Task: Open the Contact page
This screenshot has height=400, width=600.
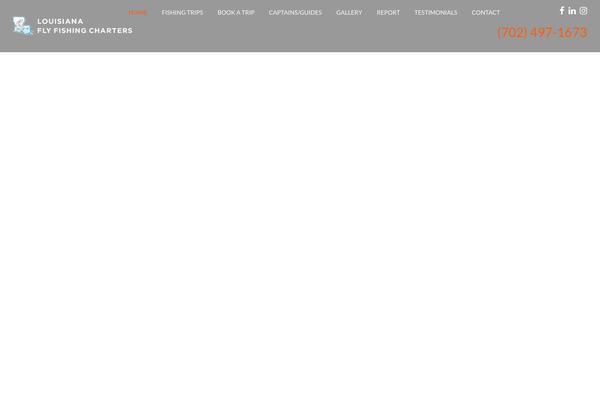Action: click(x=486, y=13)
